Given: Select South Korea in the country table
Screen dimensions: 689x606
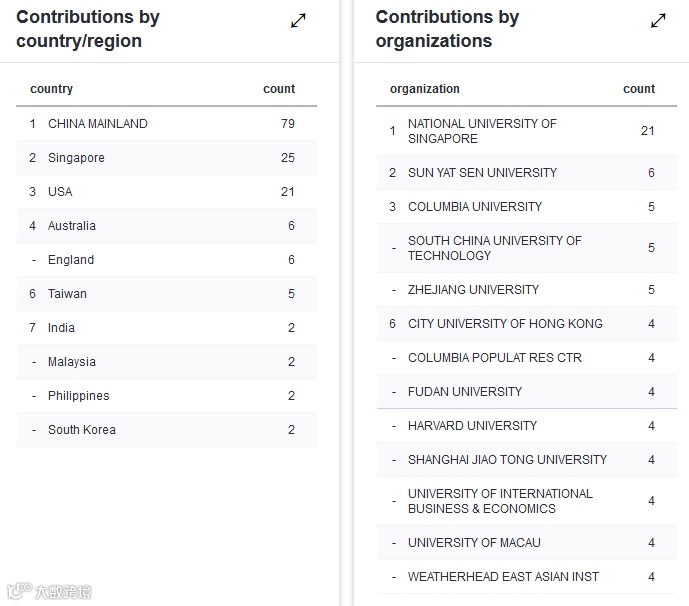Looking at the screenshot, I should click(x=82, y=430).
